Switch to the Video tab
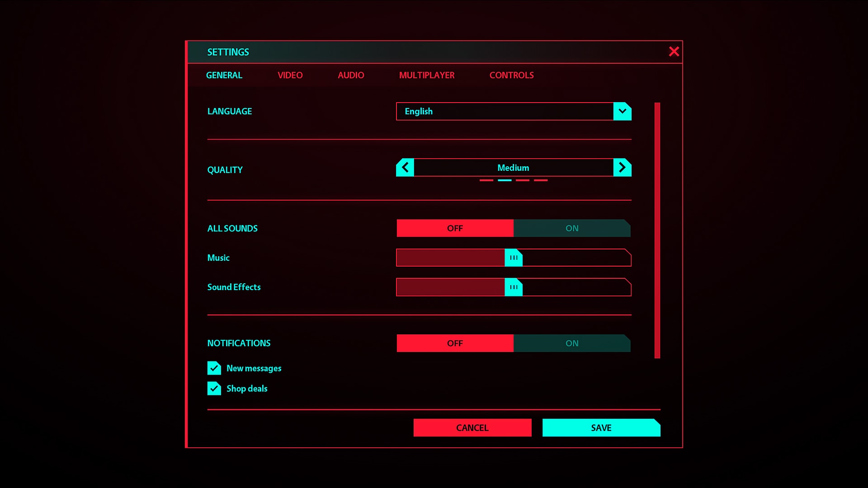The image size is (868, 488). tap(290, 75)
